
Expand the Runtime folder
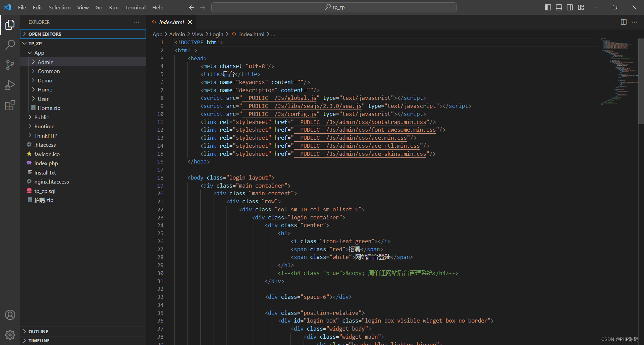pos(83,126)
